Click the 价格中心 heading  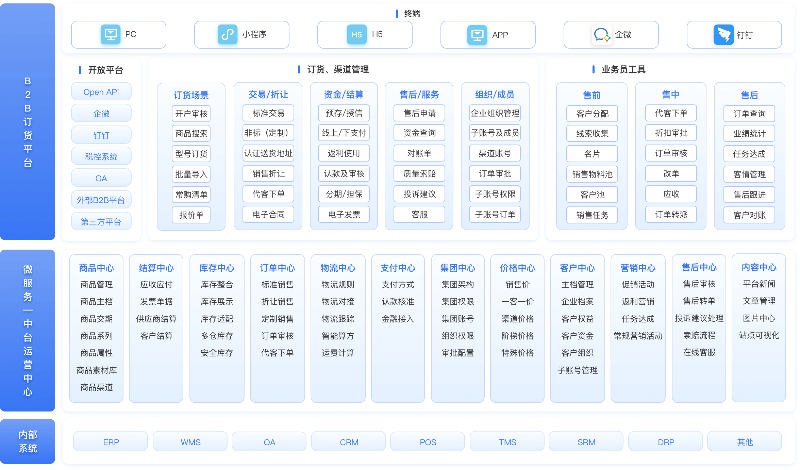pyautogui.click(x=517, y=268)
